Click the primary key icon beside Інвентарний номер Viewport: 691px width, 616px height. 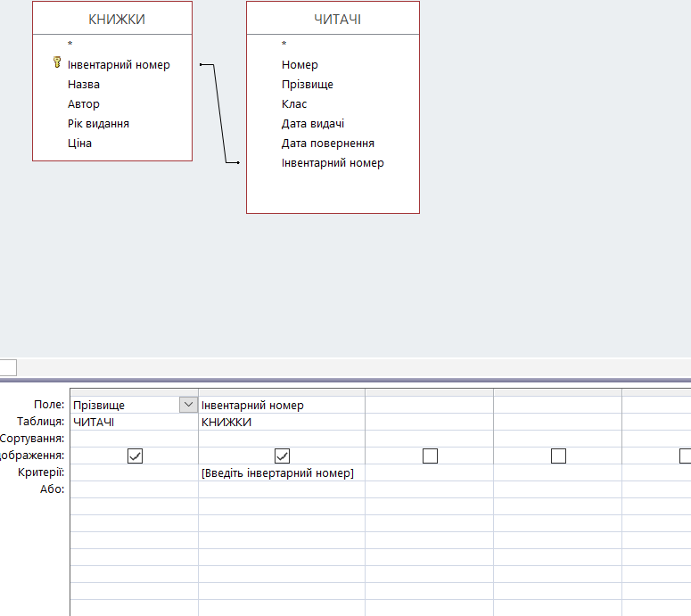click(57, 62)
